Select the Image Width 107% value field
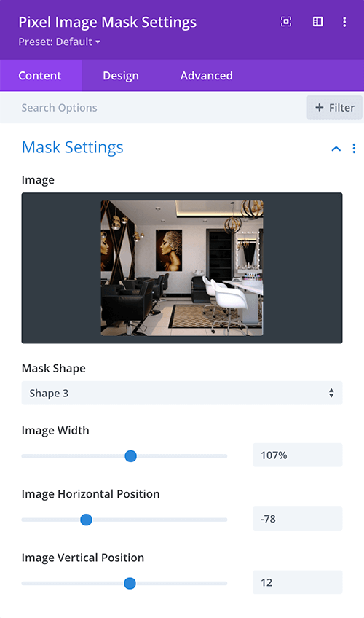This screenshot has width=364, height=618. pos(298,455)
